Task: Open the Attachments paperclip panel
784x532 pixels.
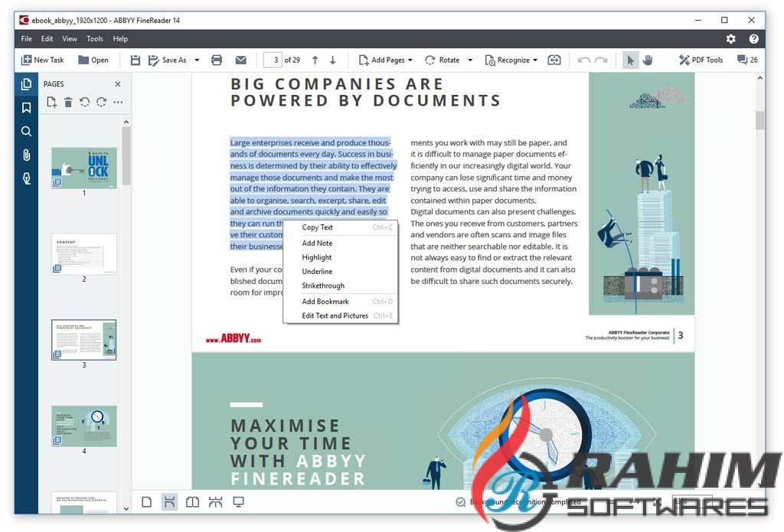Action: (x=26, y=155)
